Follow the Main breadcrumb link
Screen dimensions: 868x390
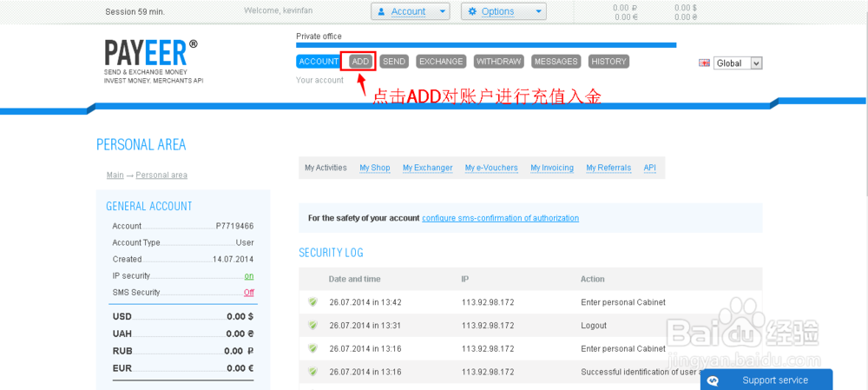(115, 175)
